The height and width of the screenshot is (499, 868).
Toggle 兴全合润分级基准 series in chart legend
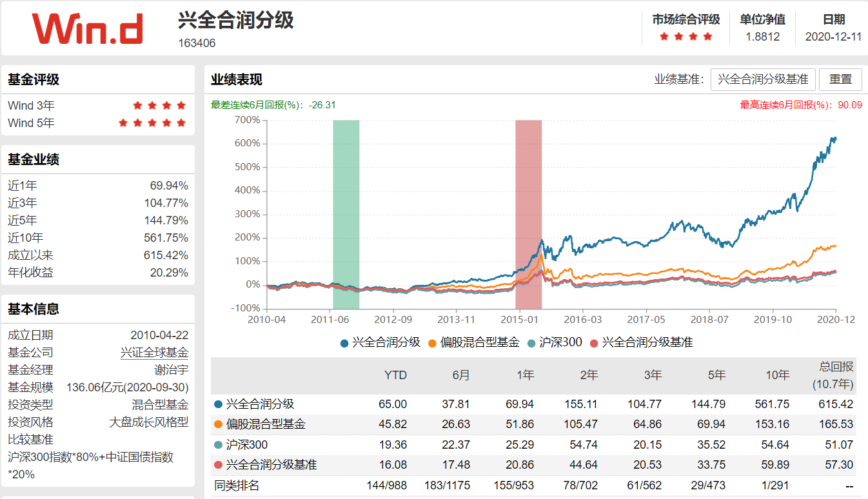640,342
